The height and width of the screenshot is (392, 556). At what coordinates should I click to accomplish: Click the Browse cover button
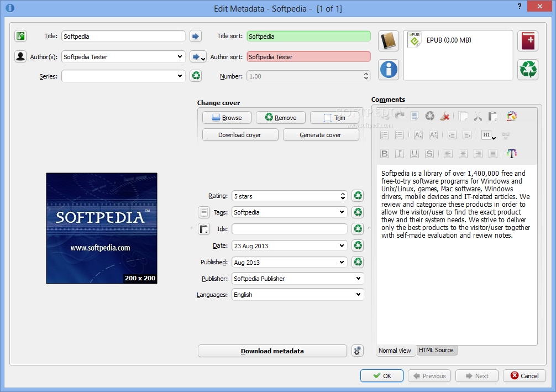point(227,117)
